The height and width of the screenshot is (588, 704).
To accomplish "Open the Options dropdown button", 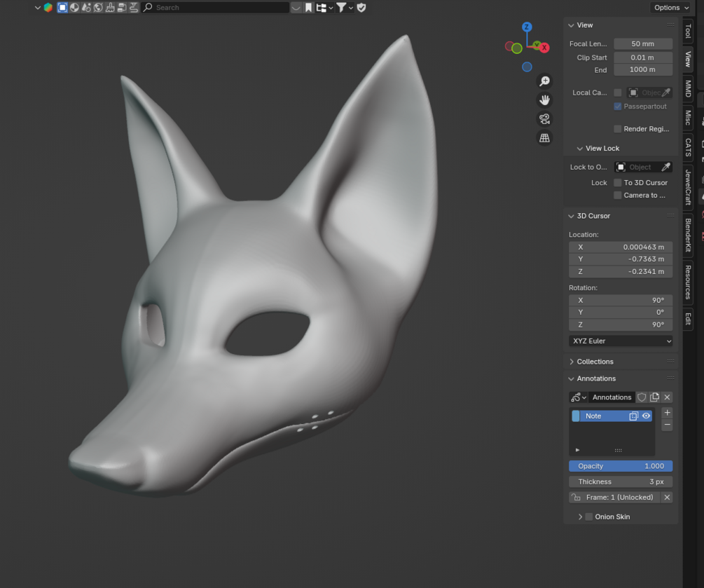I will 670,8.
